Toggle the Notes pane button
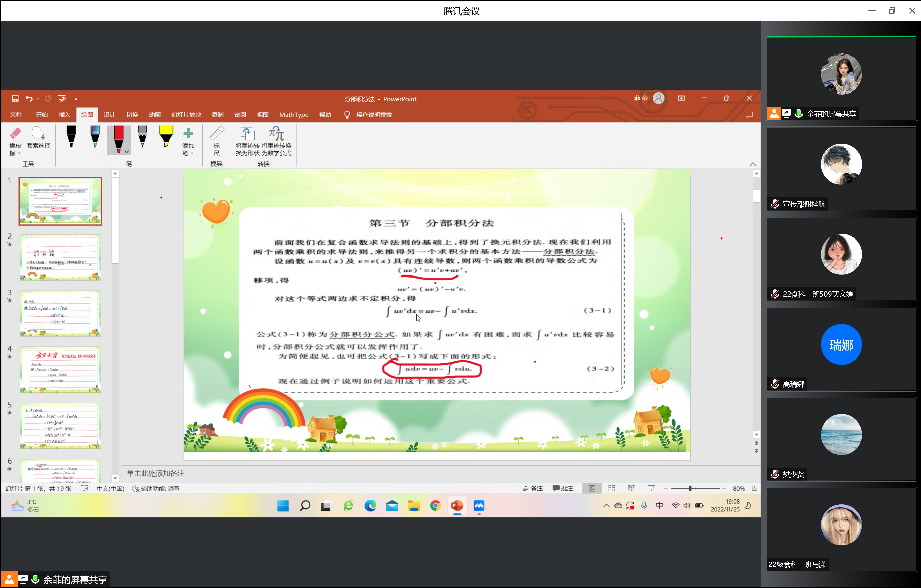 [533, 488]
